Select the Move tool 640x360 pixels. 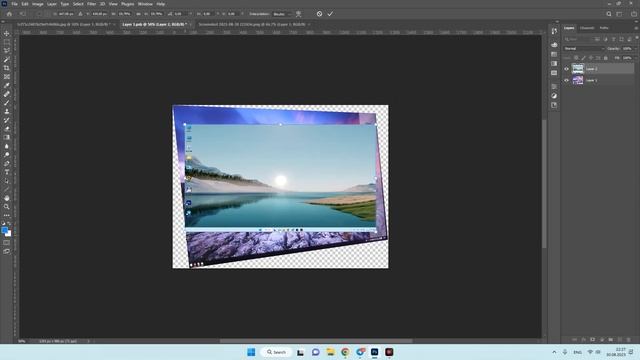(x=7, y=33)
